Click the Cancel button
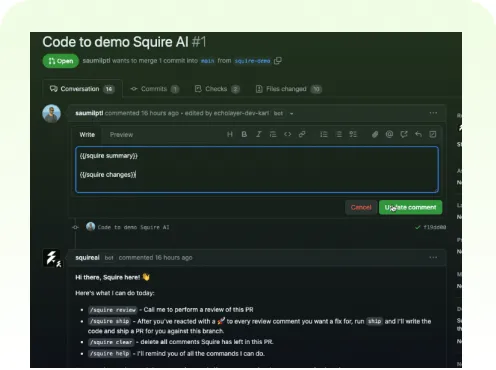The width and height of the screenshot is (496, 370). 361,207
